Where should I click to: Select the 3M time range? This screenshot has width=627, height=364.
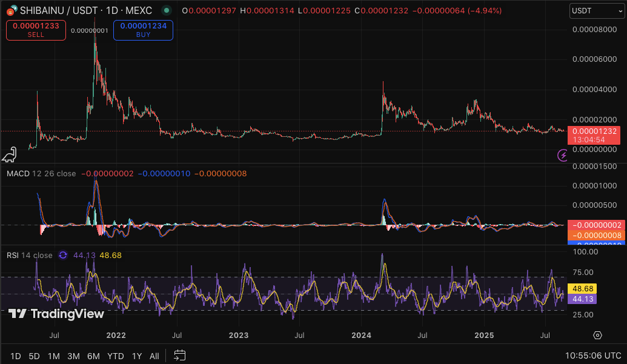tap(73, 356)
